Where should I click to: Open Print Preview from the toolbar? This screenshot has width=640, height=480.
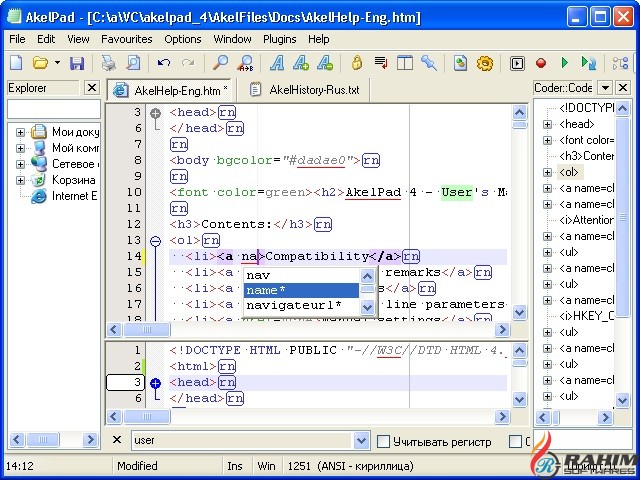click(133, 63)
